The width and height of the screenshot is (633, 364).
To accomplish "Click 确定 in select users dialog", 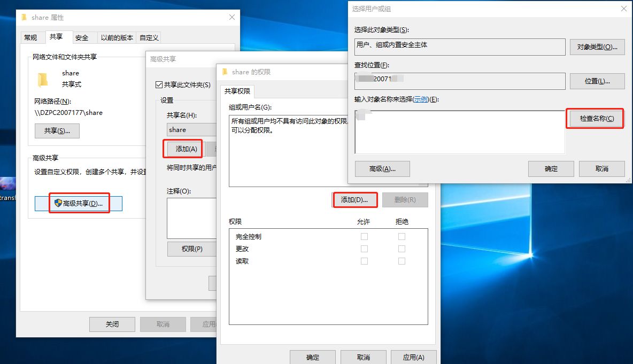I will [551, 169].
